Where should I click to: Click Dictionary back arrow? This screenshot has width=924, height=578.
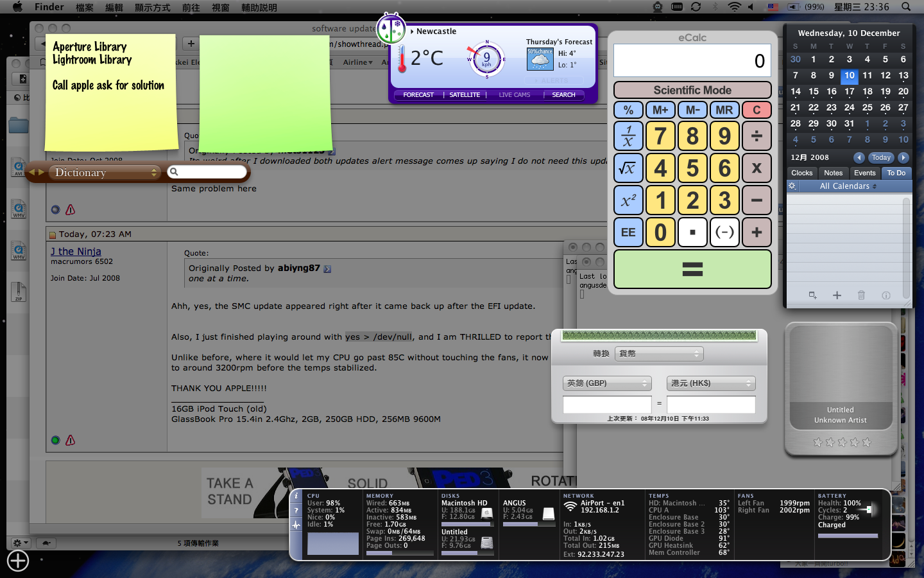coord(31,172)
